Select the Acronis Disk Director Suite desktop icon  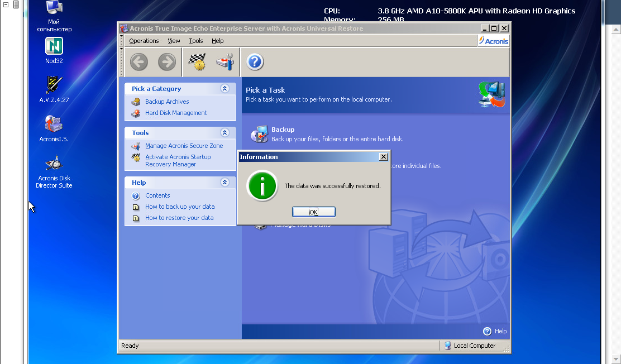pyautogui.click(x=54, y=163)
